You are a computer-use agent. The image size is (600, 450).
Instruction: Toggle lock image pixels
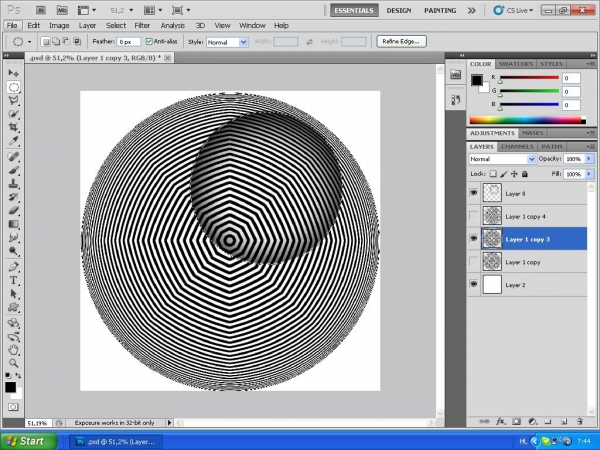point(504,174)
